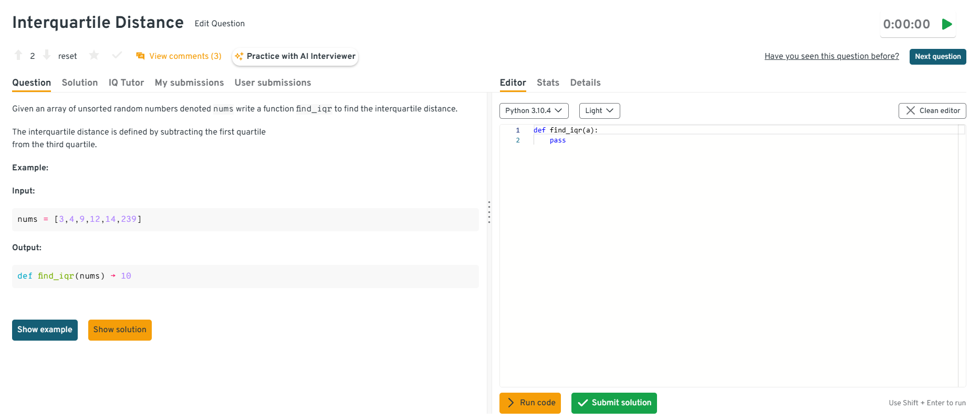Screen dimensions: 980x420
Task: Click the Submit solution button
Action: coord(614,403)
